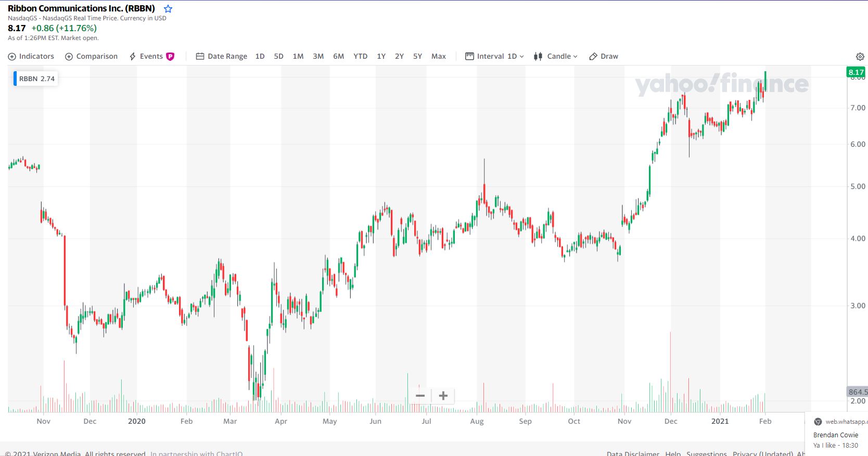This screenshot has height=456, width=868.
Task: Open the Data Disclaimer link
Action: [x=632, y=453]
